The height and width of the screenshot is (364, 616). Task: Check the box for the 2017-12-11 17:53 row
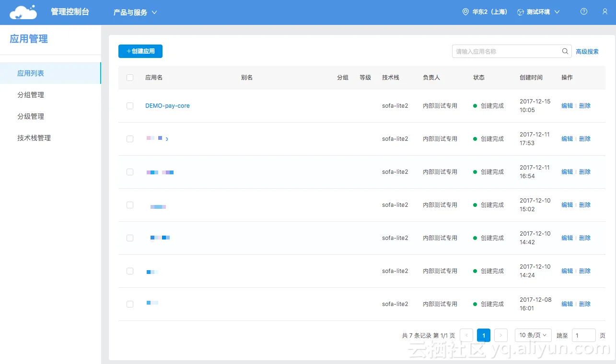click(x=130, y=139)
